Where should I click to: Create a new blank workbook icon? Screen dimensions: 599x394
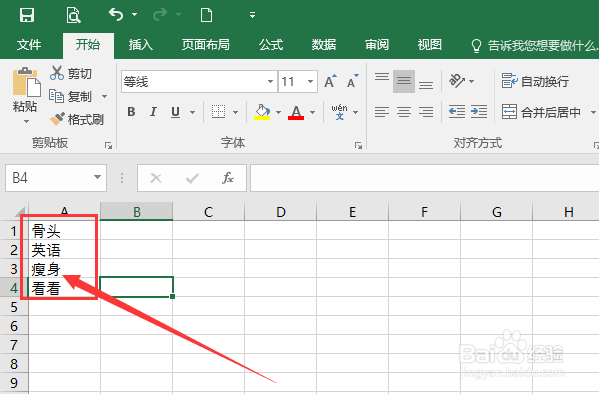[206, 15]
